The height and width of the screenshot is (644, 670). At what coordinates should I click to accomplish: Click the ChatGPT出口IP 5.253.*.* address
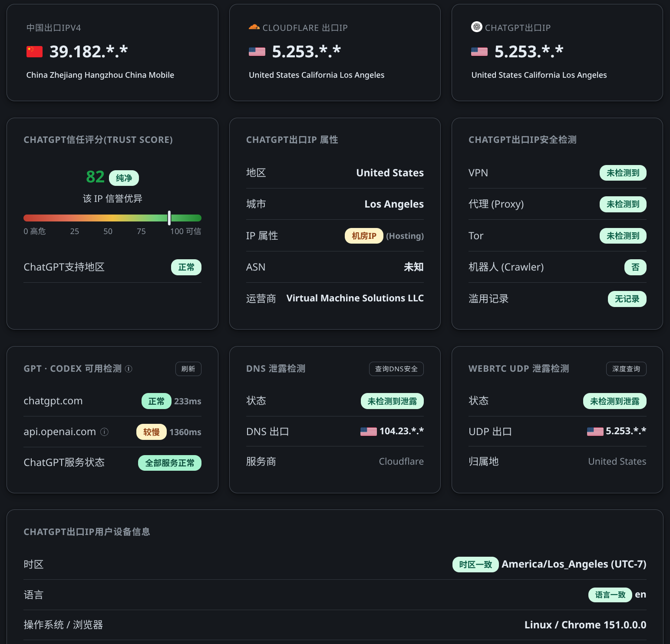pyautogui.click(x=529, y=52)
